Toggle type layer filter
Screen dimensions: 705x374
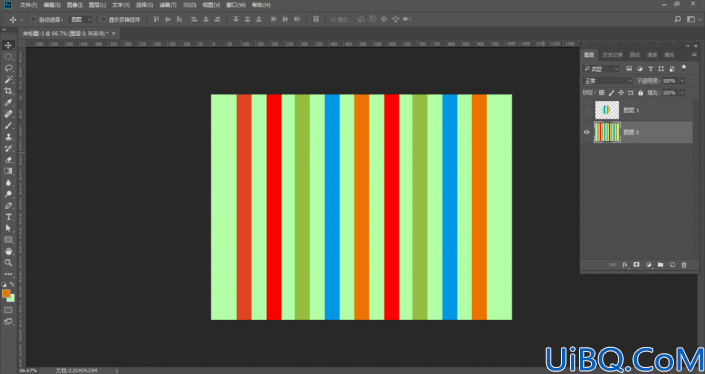pyautogui.click(x=651, y=69)
